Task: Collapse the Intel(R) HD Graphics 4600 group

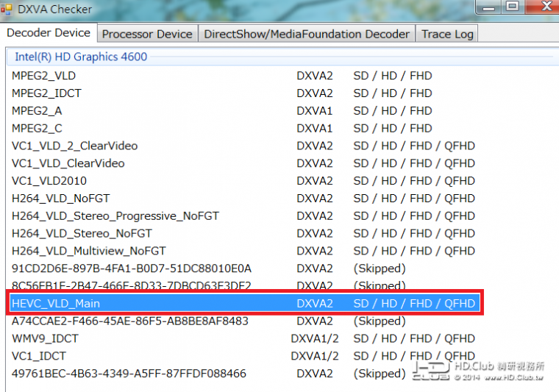Action: [81, 57]
